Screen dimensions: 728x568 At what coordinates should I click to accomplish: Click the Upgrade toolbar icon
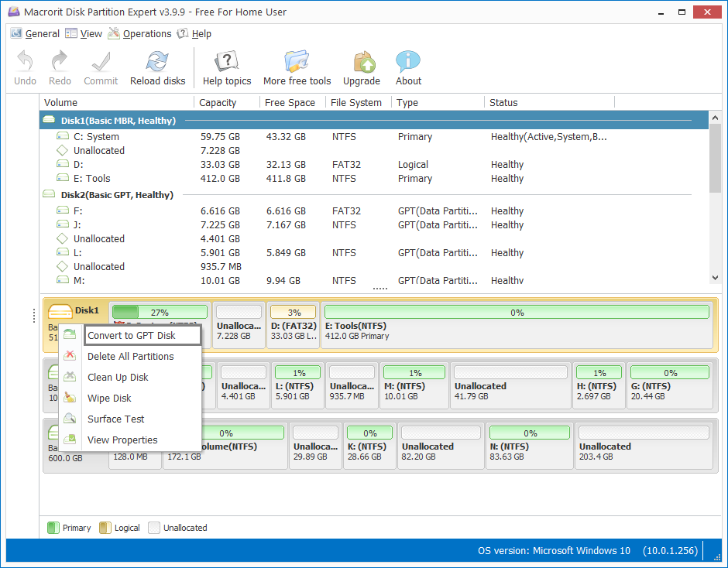click(364, 62)
